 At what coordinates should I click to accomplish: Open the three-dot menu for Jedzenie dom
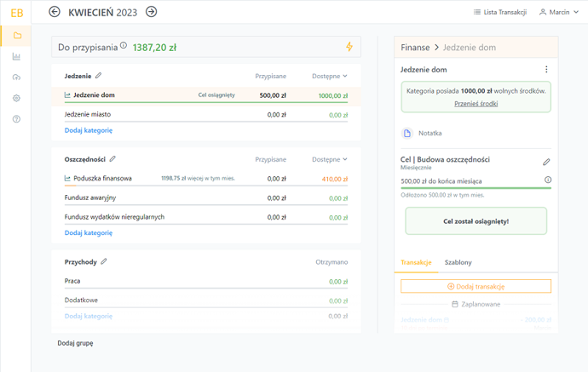(546, 70)
